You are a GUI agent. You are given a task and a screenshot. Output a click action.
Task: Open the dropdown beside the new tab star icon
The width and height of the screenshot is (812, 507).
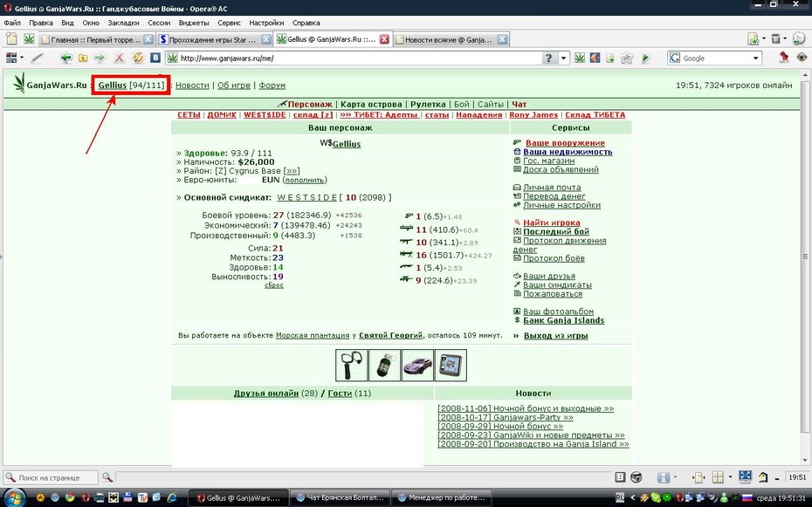coord(764,38)
